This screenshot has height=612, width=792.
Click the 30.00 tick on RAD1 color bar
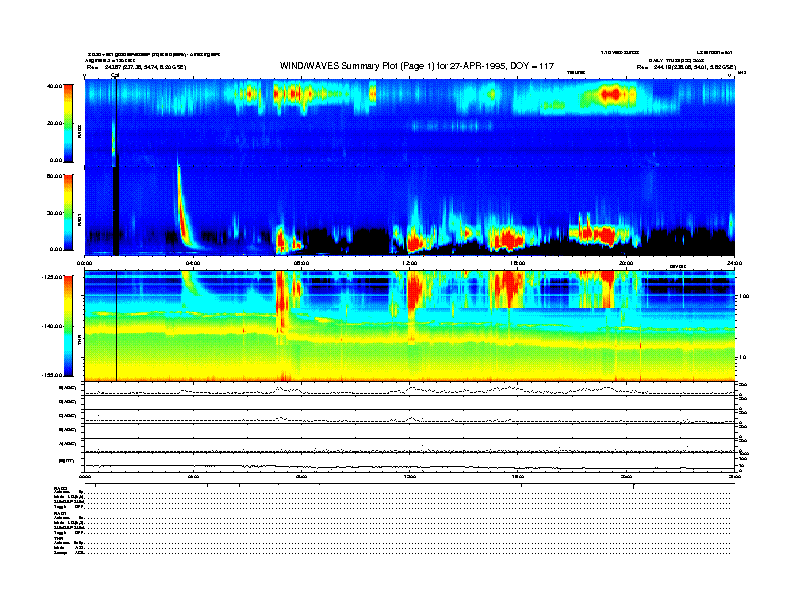pos(54,213)
